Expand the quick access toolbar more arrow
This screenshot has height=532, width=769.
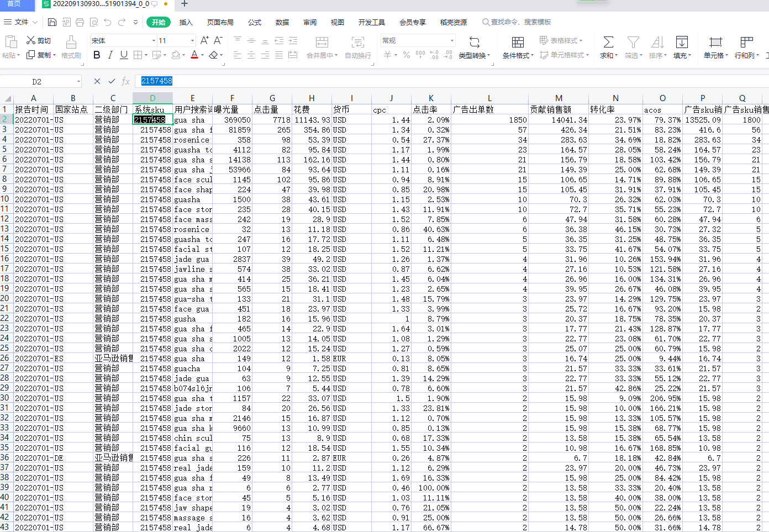[135, 22]
